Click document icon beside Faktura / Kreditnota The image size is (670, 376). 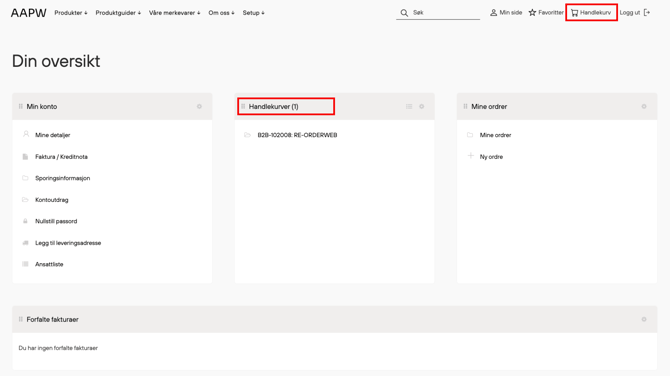tap(25, 157)
